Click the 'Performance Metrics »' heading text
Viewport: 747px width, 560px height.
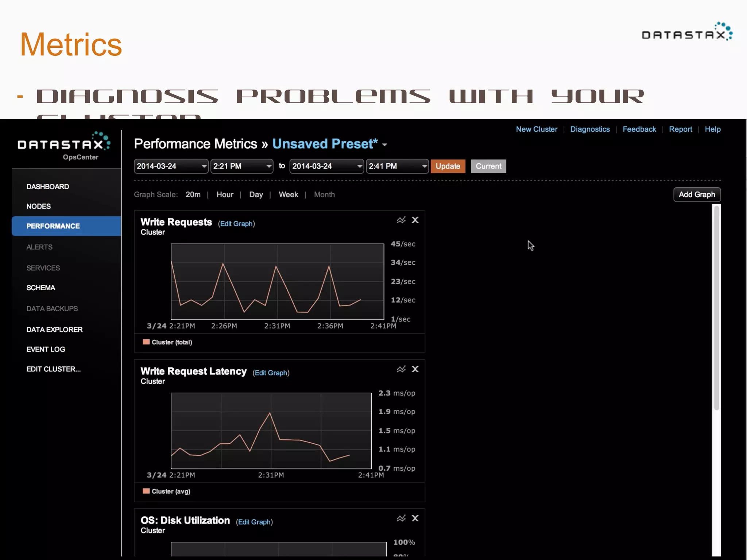[201, 144]
